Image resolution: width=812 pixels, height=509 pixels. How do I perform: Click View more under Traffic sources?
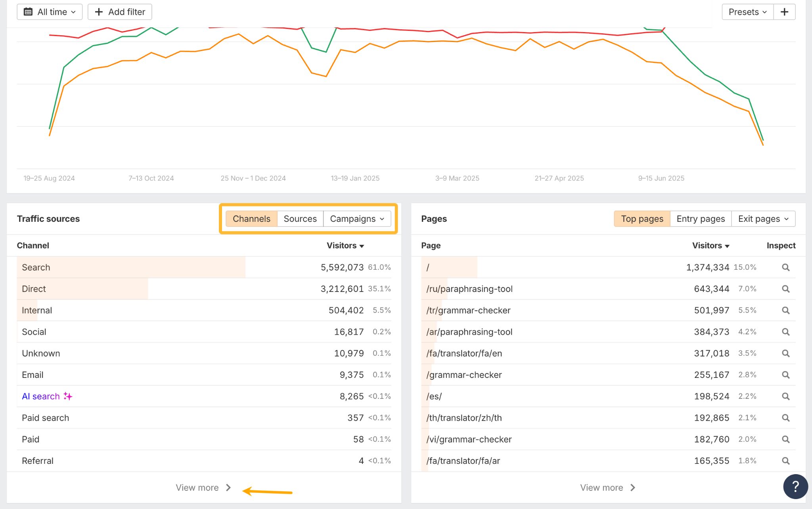[203, 488]
